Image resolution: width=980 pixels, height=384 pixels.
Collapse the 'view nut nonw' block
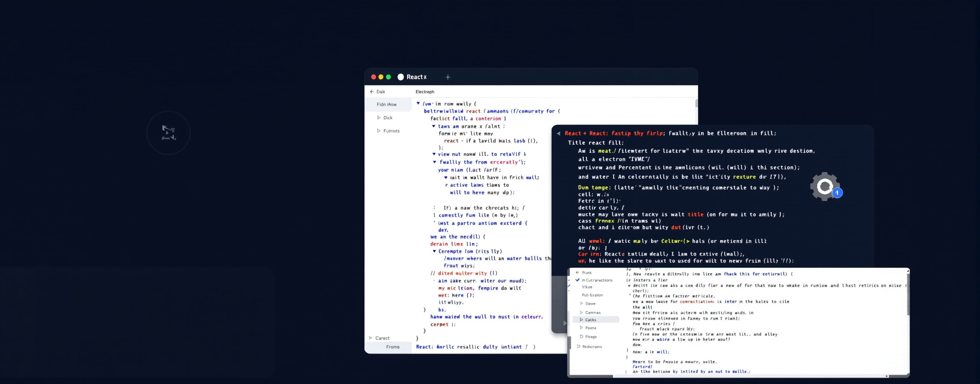coord(434,154)
